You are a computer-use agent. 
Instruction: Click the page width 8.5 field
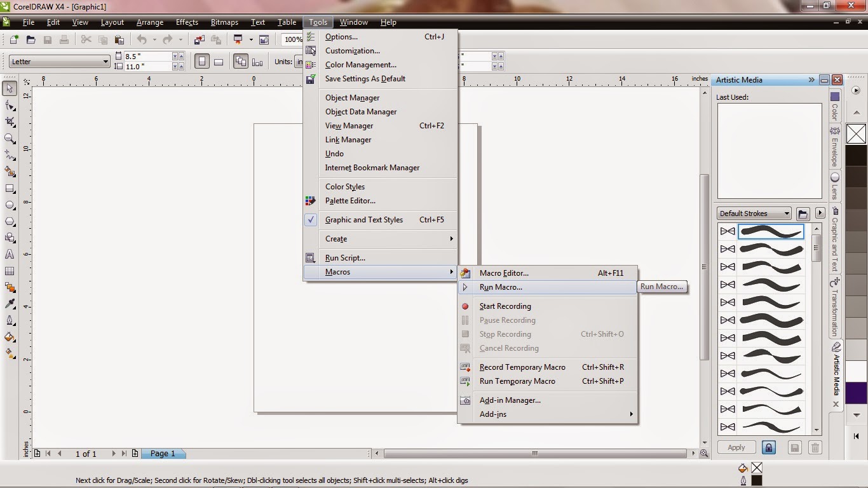pos(147,57)
